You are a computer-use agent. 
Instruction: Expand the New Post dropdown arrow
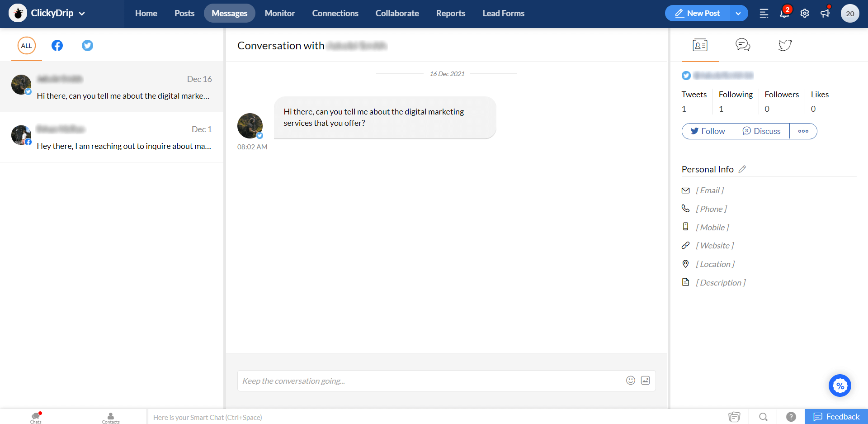[x=738, y=14]
